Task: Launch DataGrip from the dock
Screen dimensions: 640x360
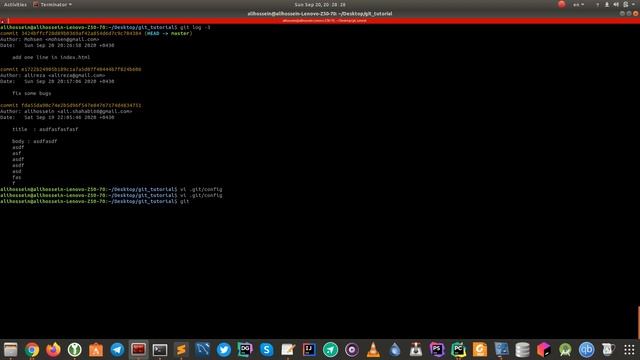Action: pos(245,350)
